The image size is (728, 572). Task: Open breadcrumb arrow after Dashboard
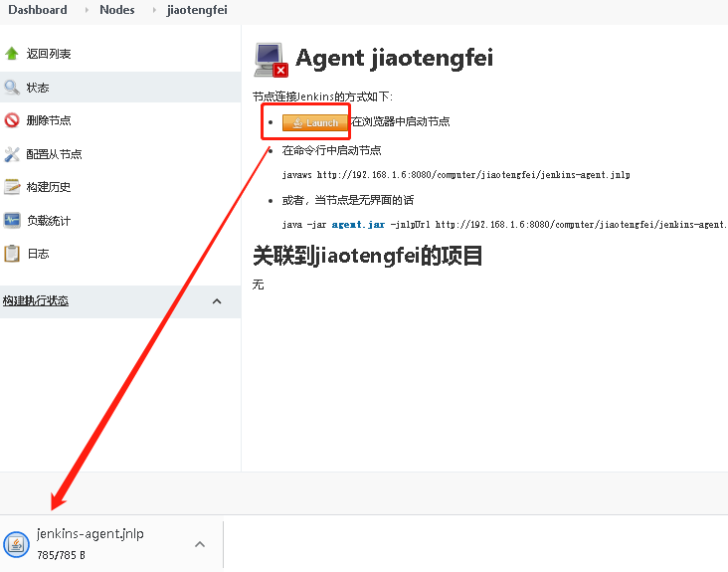click(87, 10)
